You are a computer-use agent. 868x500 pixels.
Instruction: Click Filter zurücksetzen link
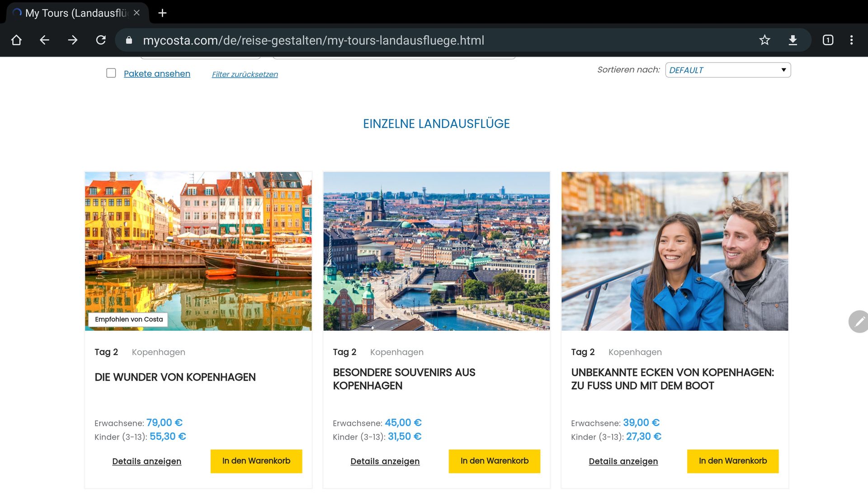pyautogui.click(x=245, y=74)
